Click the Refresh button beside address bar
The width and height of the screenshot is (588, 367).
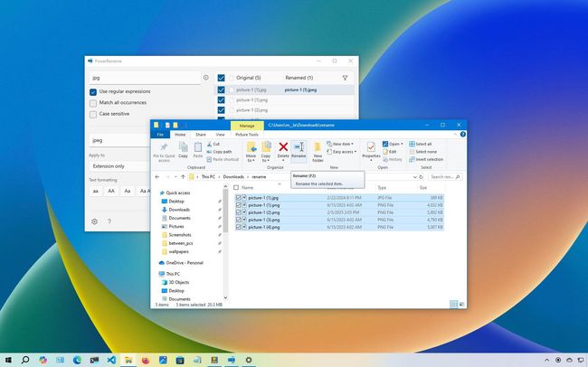point(422,177)
